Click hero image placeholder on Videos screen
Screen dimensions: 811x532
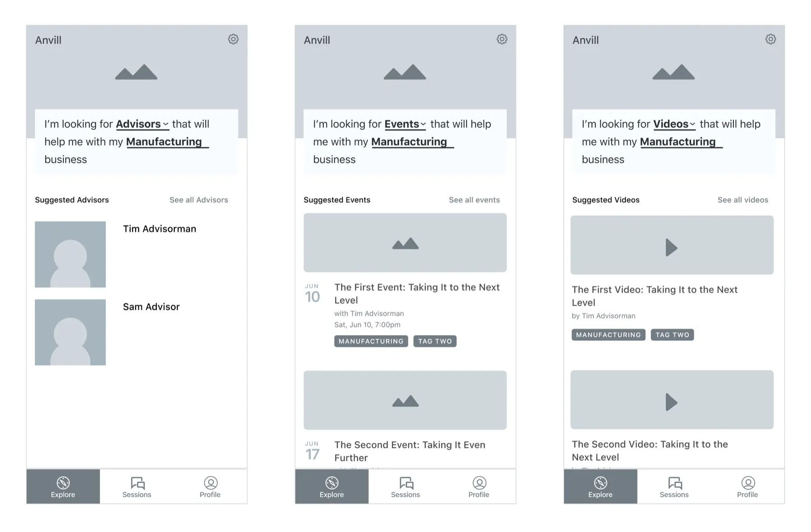coord(673,72)
